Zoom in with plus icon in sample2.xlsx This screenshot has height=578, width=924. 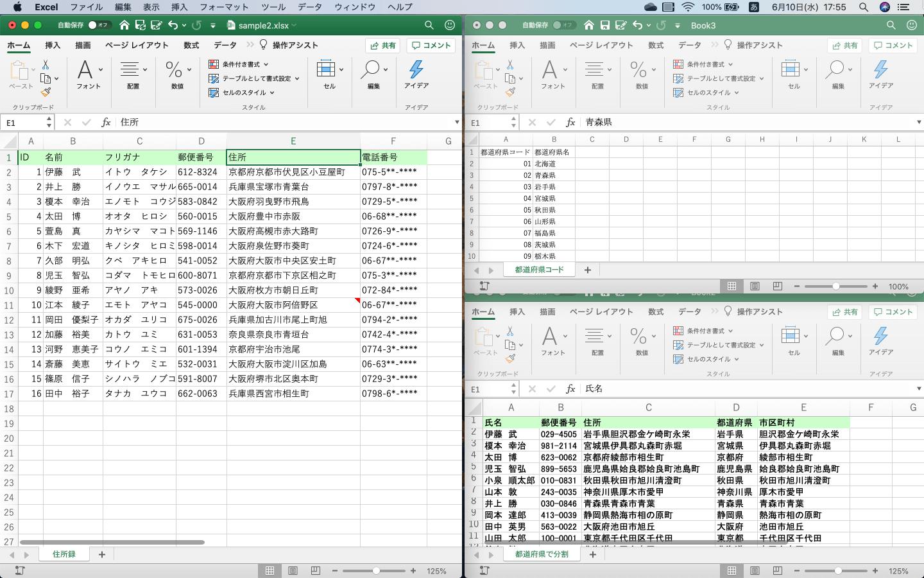[x=413, y=570]
